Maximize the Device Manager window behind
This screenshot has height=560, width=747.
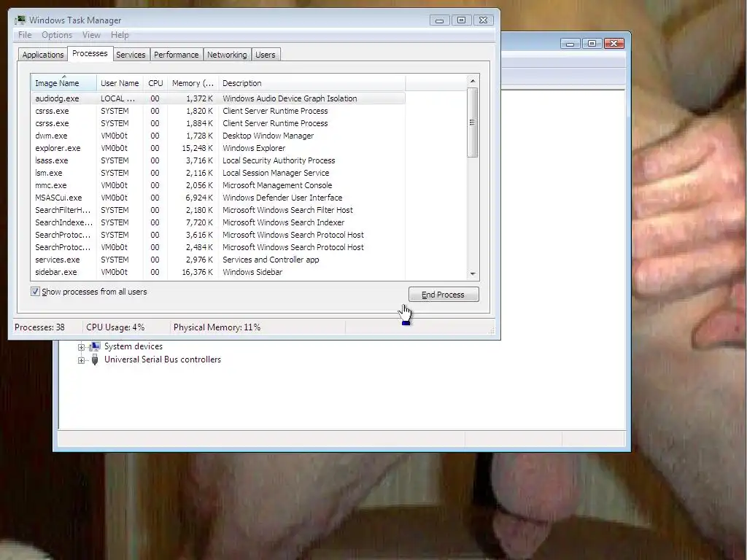point(592,43)
